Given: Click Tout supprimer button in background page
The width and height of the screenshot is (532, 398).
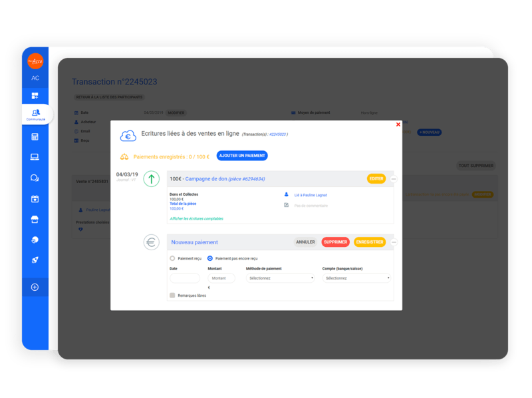Looking at the screenshot, I should coord(476,166).
